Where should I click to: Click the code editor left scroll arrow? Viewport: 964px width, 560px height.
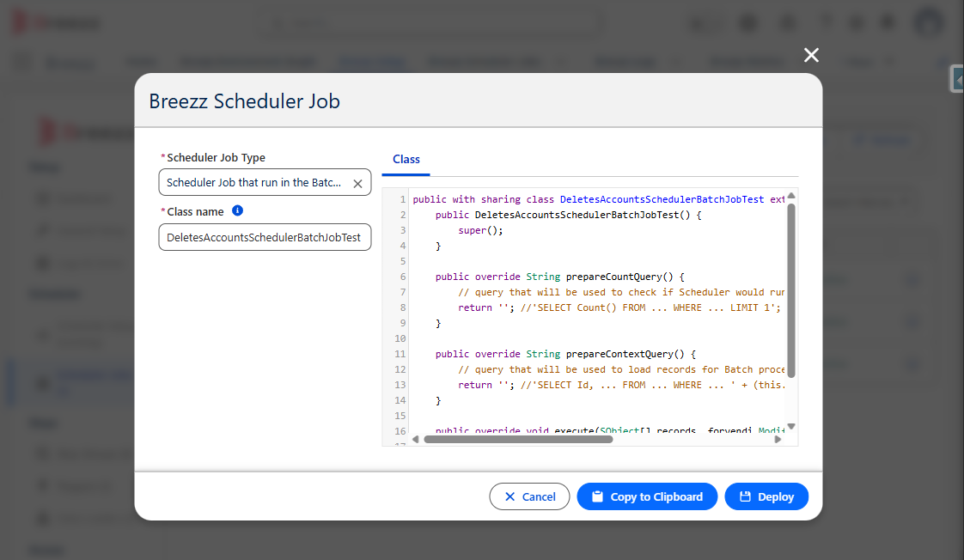click(x=416, y=439)
